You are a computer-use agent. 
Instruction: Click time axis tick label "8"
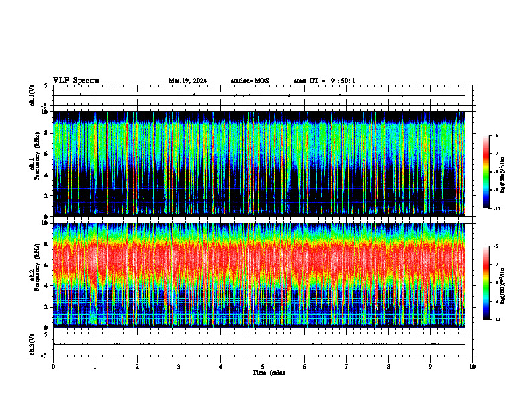[x=388, y=367]
